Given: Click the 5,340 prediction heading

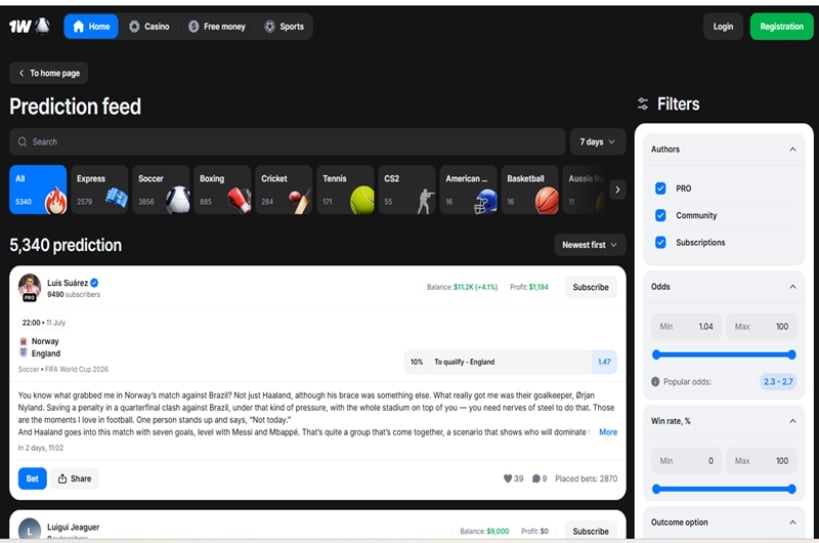Looking at the screenshot, I should coord(65,245).
